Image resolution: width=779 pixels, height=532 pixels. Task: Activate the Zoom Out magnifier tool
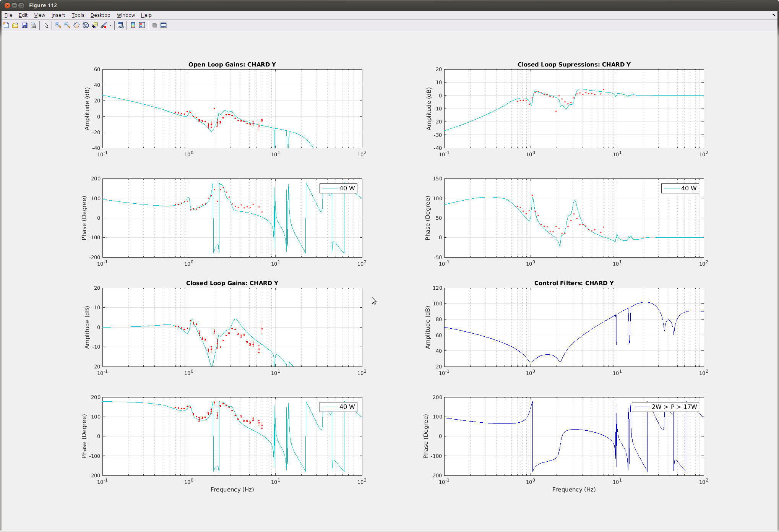tap(67, 26)
